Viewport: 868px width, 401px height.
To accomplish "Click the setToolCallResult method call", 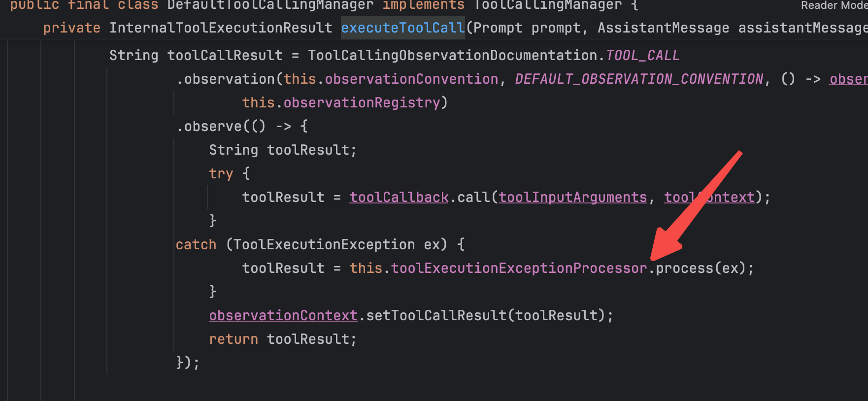I will [x=436, y=315].
